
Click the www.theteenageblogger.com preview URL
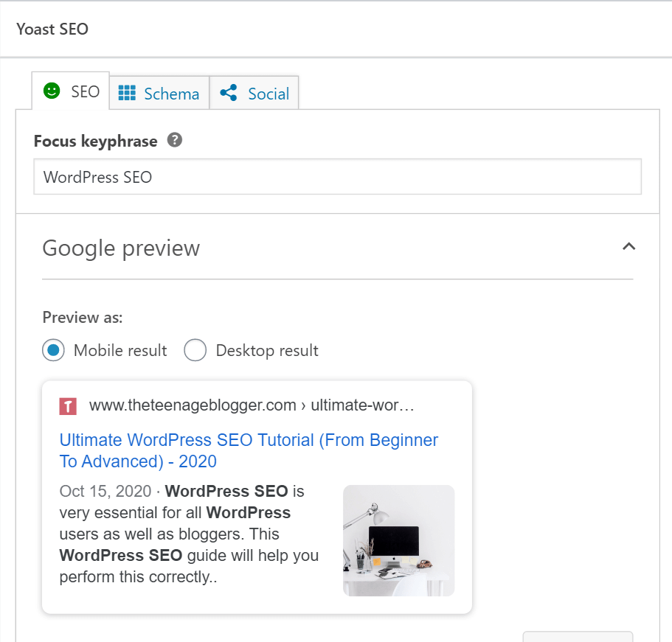point(252,405)
